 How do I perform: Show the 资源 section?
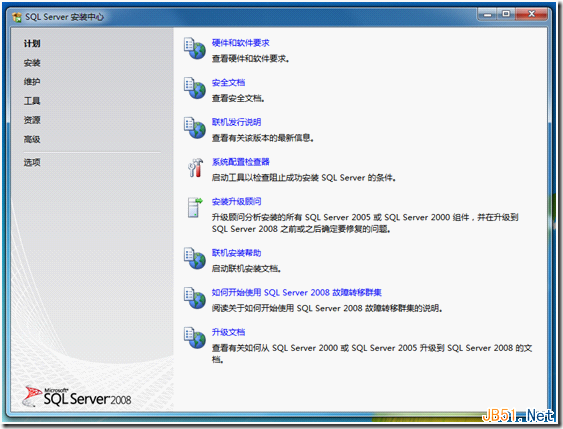[x=32, y=120]
